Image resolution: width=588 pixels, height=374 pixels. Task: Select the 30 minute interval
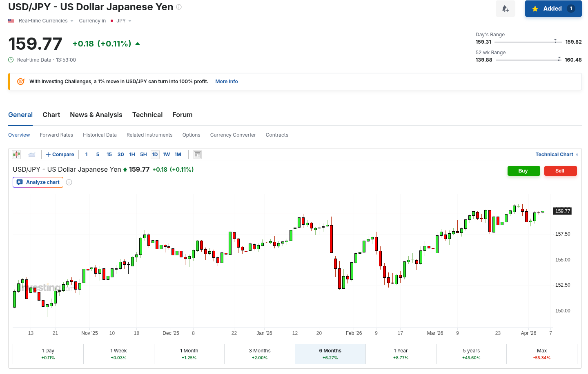click(121, 155)
